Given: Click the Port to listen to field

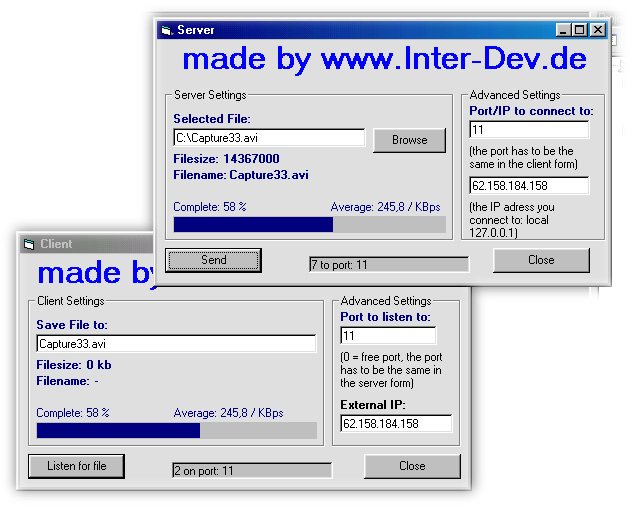Looking at the screenshot, I should [x=388, y=335].
